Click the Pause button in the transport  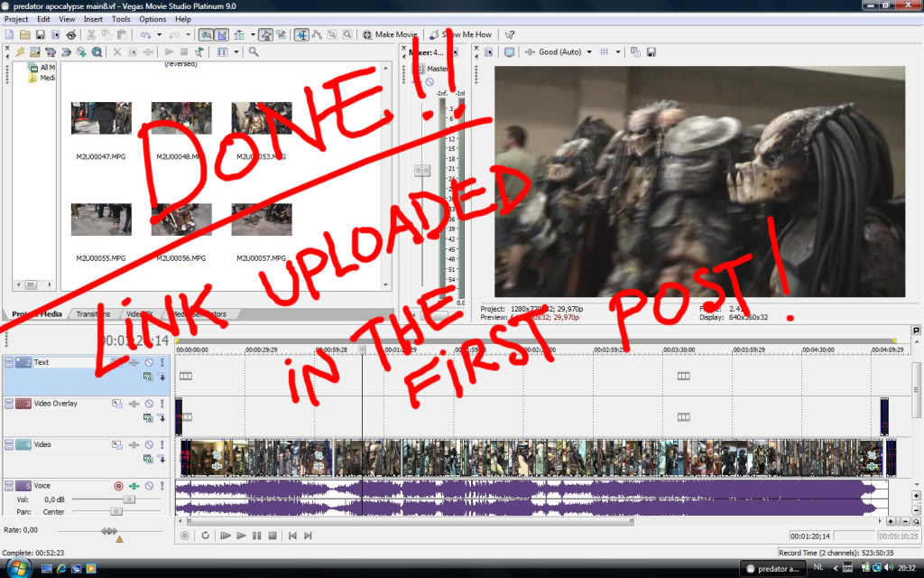pos(256,536)
